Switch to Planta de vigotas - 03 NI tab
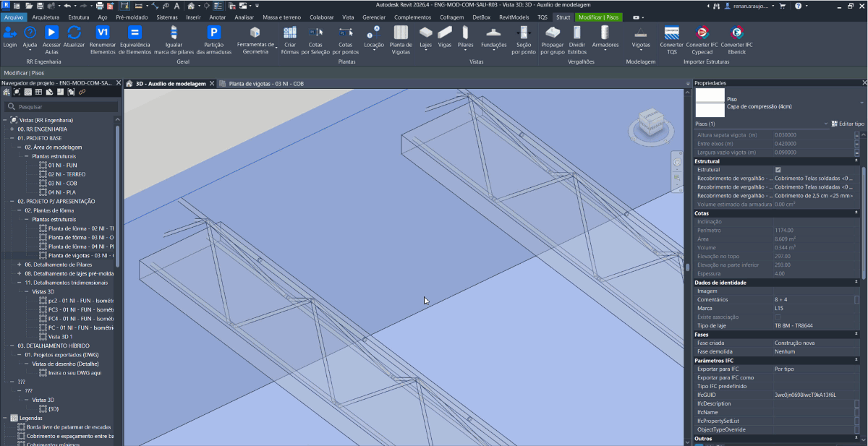The image size is (868, 446). [x=265, y=84]
